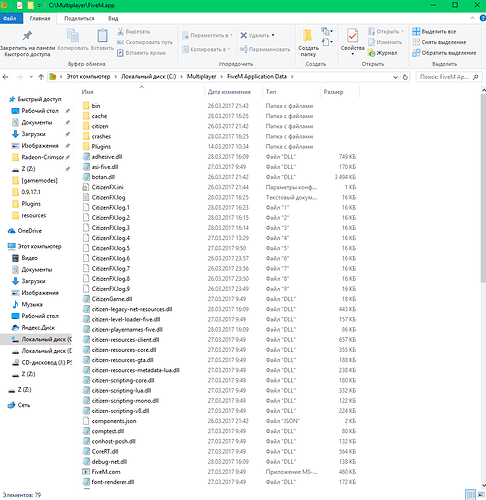Click the FiveM search input field
The image size is (486, 500).
(444, 77)
